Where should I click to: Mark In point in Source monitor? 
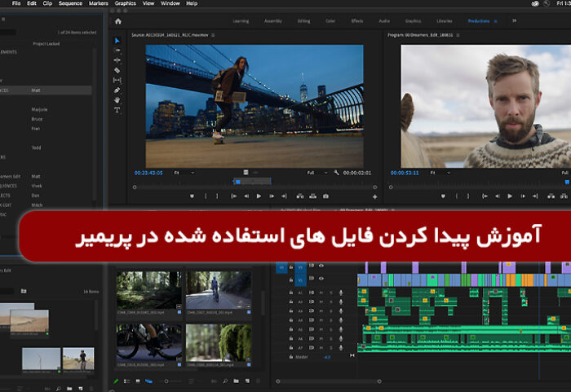coord(206,196)
